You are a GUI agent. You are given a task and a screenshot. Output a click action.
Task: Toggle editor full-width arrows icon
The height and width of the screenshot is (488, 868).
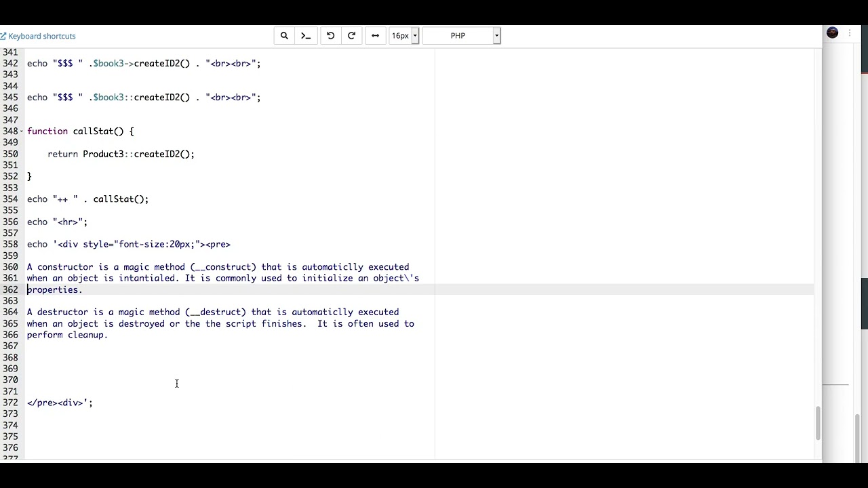tap(375, 36)
